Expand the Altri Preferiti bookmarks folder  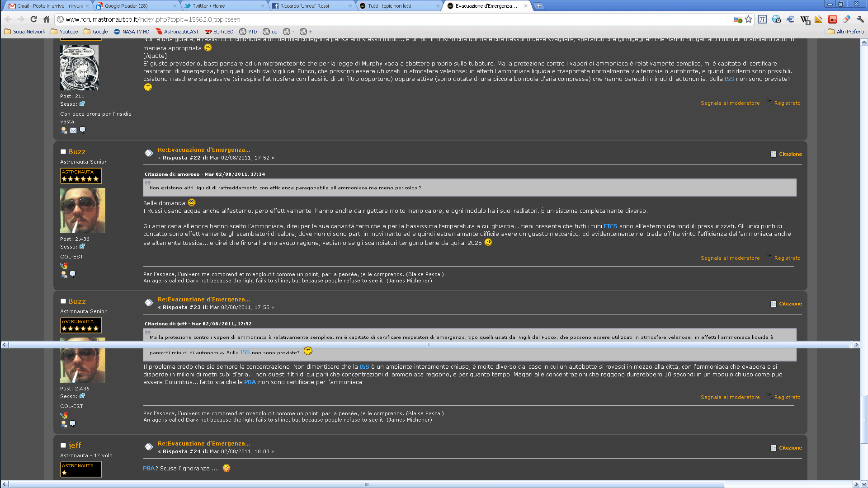(x=845, y=32)
